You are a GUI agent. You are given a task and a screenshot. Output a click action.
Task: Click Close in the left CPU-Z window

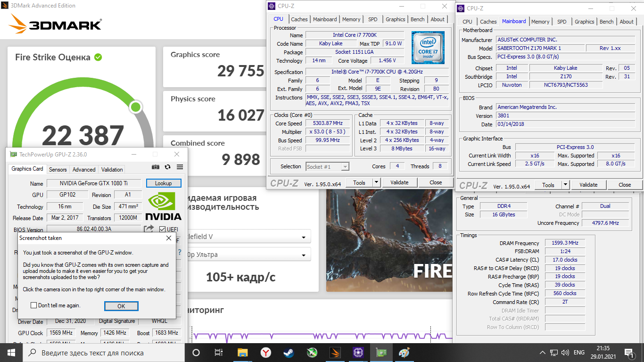coord(436,182)
